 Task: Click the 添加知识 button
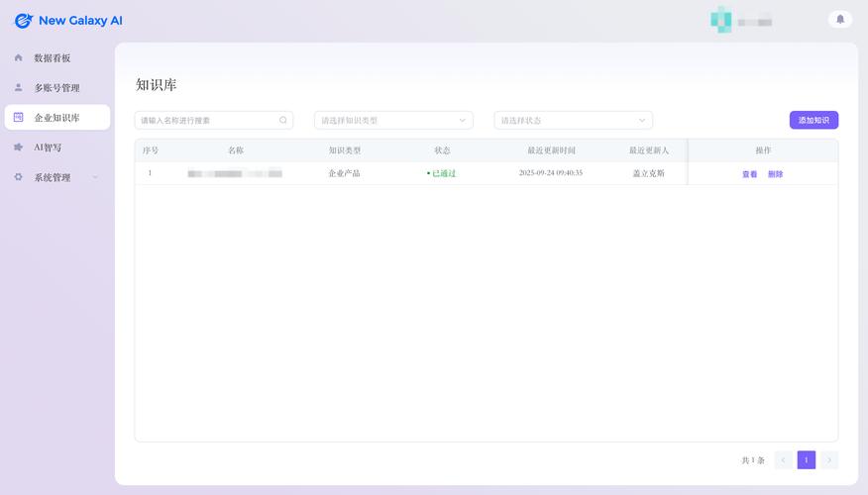(x=814, y=120)
